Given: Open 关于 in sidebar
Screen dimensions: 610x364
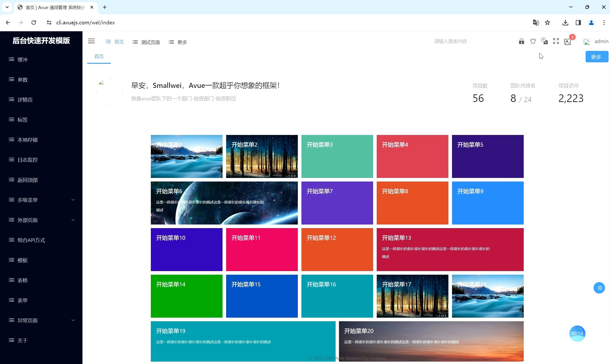Looking at the screenshot, I should point(41,340).
